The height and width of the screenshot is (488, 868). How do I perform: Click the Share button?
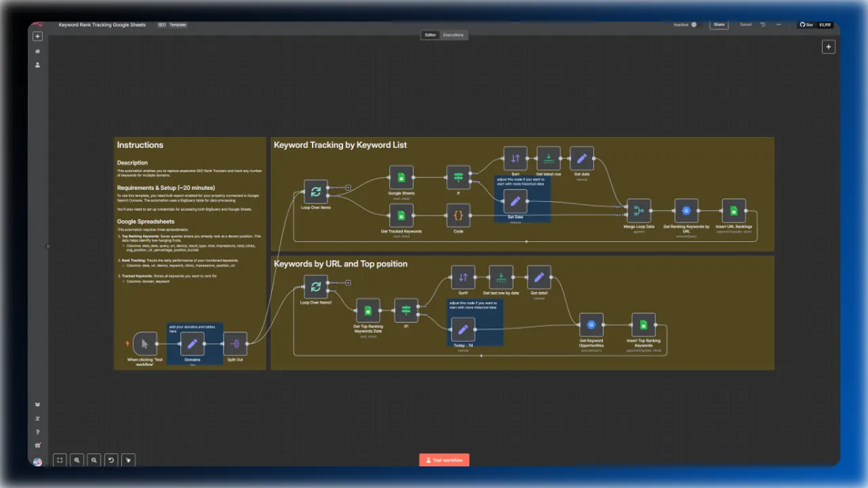click(x=719, y=24)
